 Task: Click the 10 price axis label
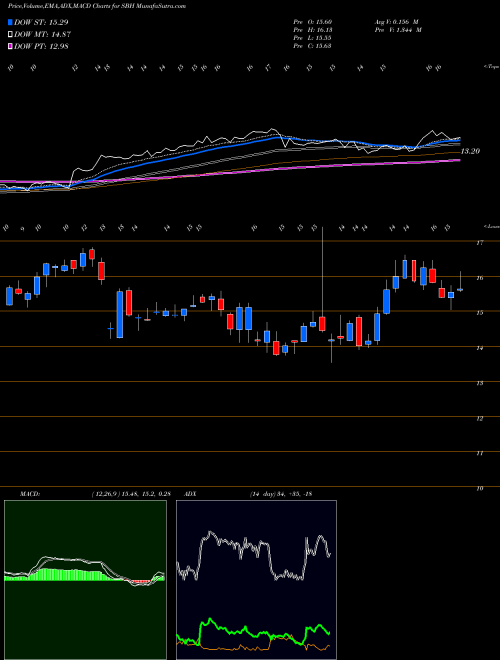[480, 489]
